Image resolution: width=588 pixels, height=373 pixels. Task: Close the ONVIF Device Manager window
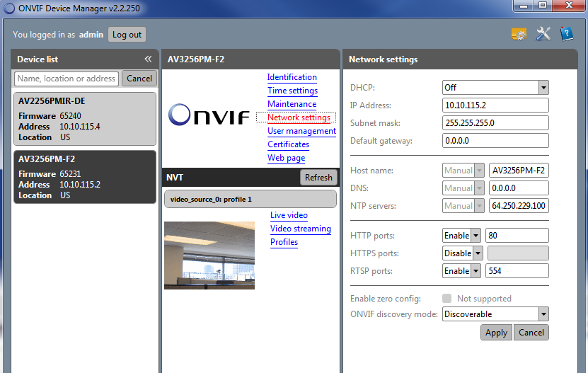click(569, 6)
